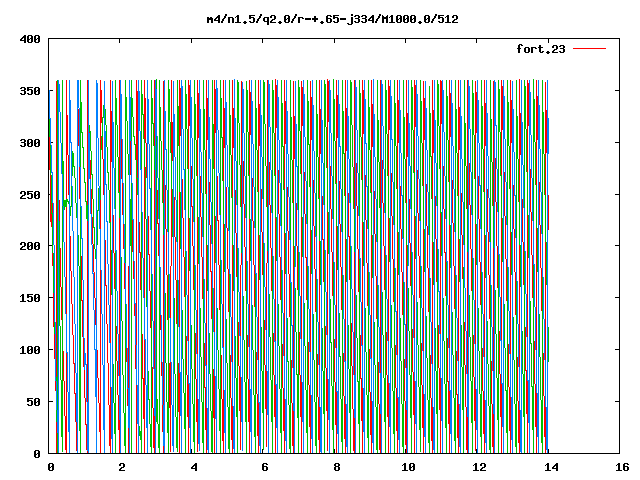
Task: Click the x-axis label 12
Action: coord(480,467)
